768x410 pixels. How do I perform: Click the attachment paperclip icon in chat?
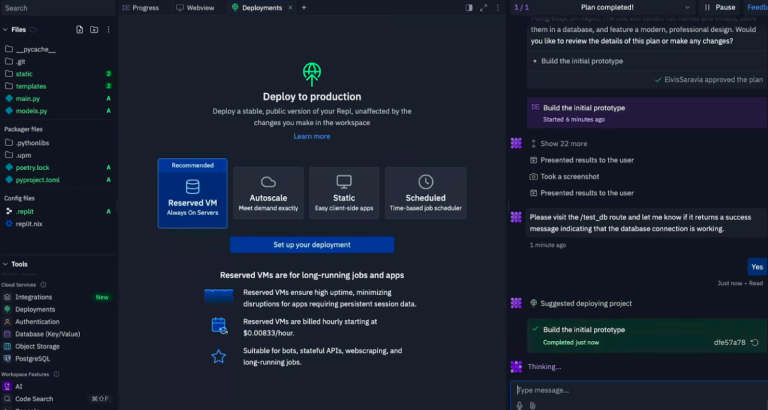[532, 405]
